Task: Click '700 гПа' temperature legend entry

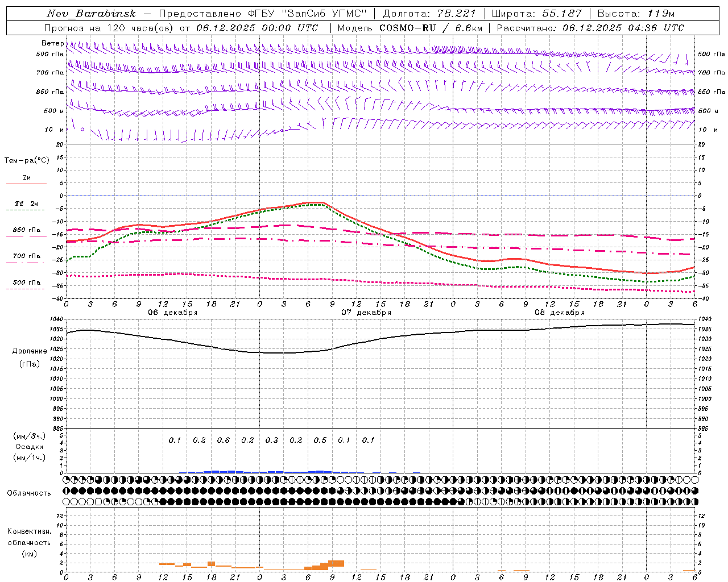Action: (27, 256)
